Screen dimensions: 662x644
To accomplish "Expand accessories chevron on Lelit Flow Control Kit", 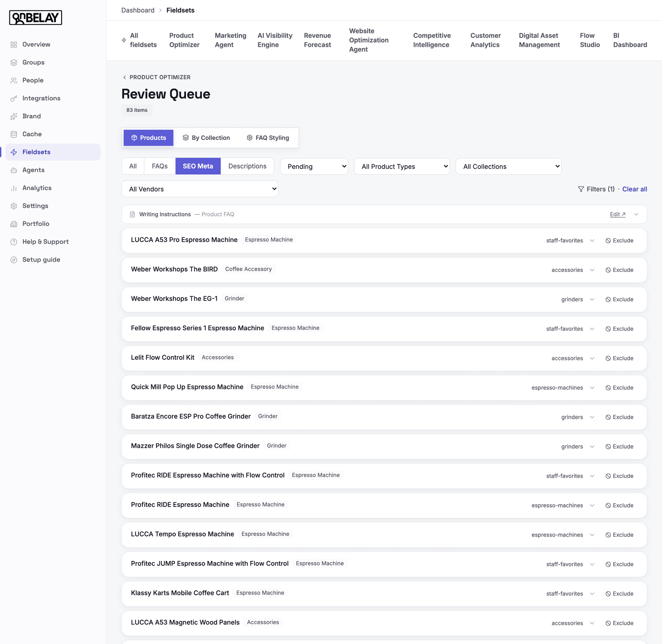I will click(x=592, y=358).
